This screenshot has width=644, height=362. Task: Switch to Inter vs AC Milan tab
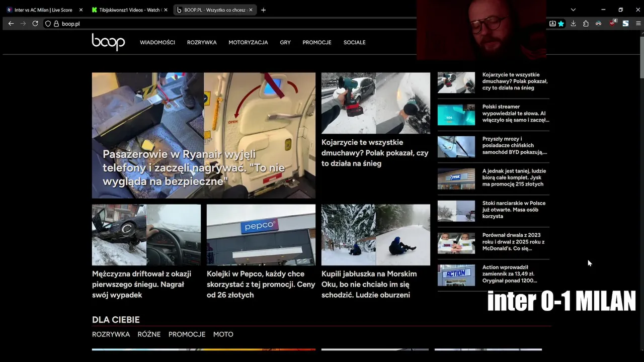(43, 10)
